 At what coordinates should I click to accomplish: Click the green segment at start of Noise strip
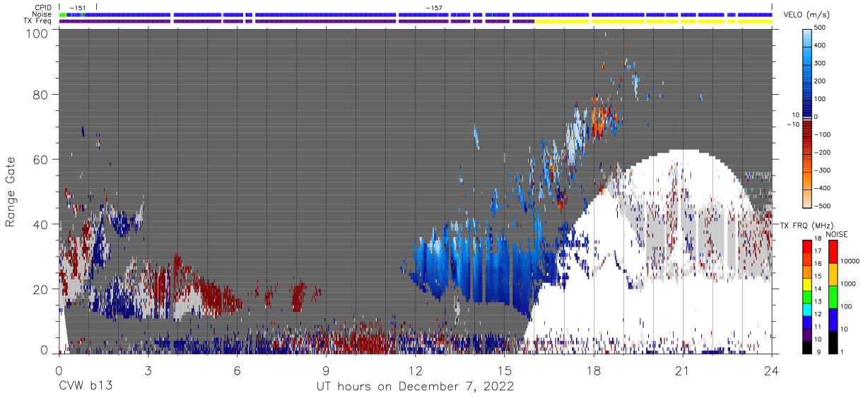point(63,14)
